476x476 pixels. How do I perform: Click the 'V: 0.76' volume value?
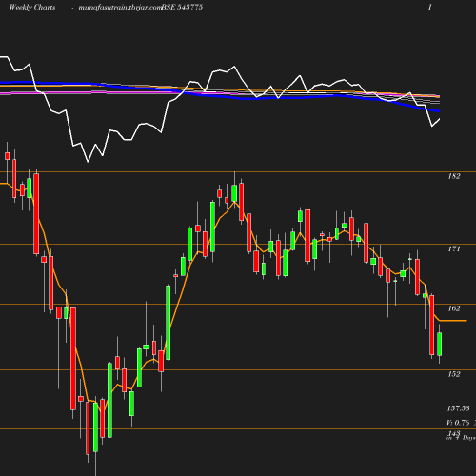(x=458, y=423)
